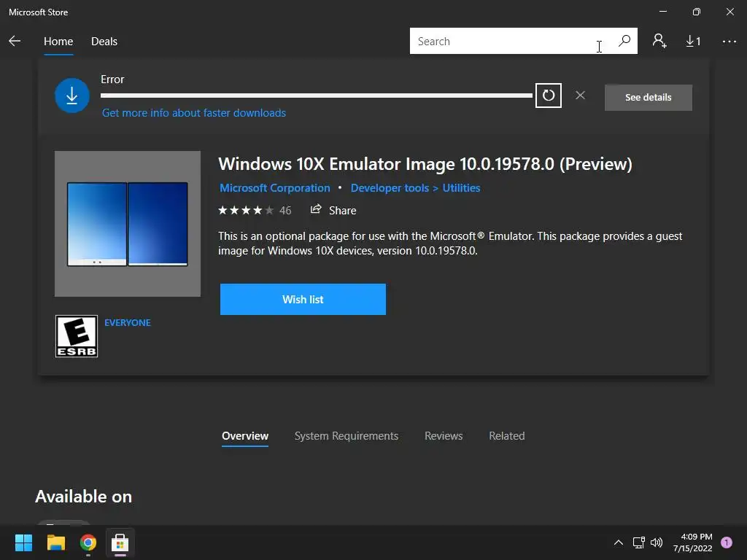Image resolution: width=747 pixels, height=560 pixels.
Task: Click the Microsoft Store taskbar icon
Action: (x=120, y=542)
